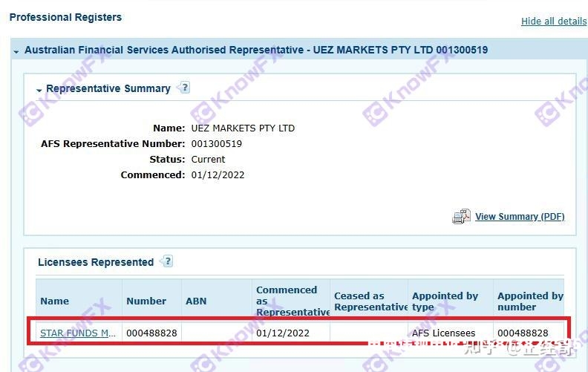The height and width of the screenshot is (372, 588).
Task: Click the Name column header
Action: (x=55, y=301)
